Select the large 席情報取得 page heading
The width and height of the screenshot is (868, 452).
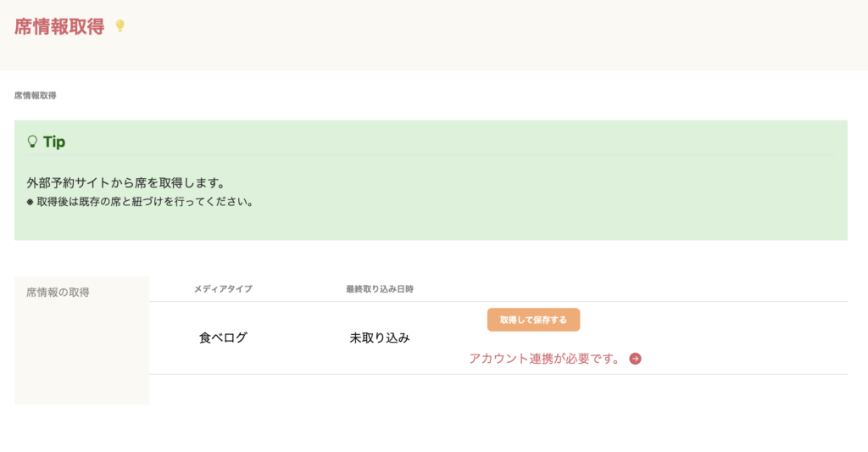point(59,27)
